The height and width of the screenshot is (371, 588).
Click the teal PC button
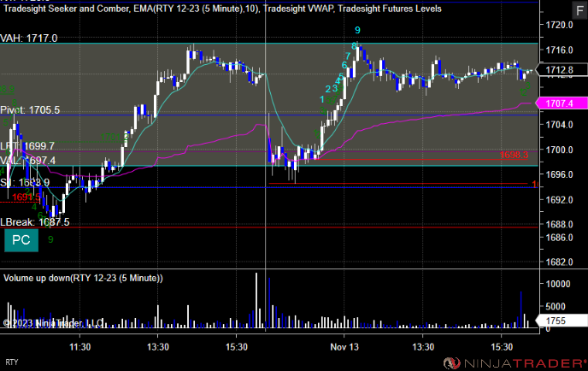pyautogui.click(x=21, y=240)
